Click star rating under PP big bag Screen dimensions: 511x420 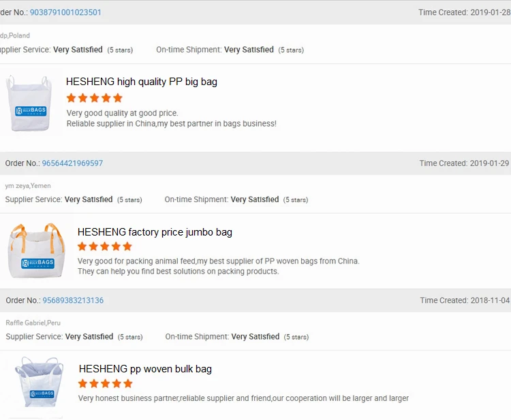pos(94,98)
